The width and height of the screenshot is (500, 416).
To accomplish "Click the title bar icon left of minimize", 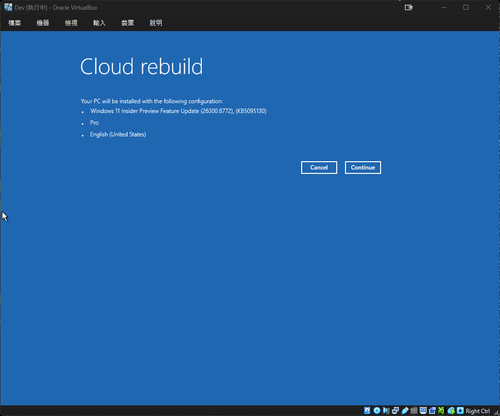I will pyautogui.click(x=409, y=7).
